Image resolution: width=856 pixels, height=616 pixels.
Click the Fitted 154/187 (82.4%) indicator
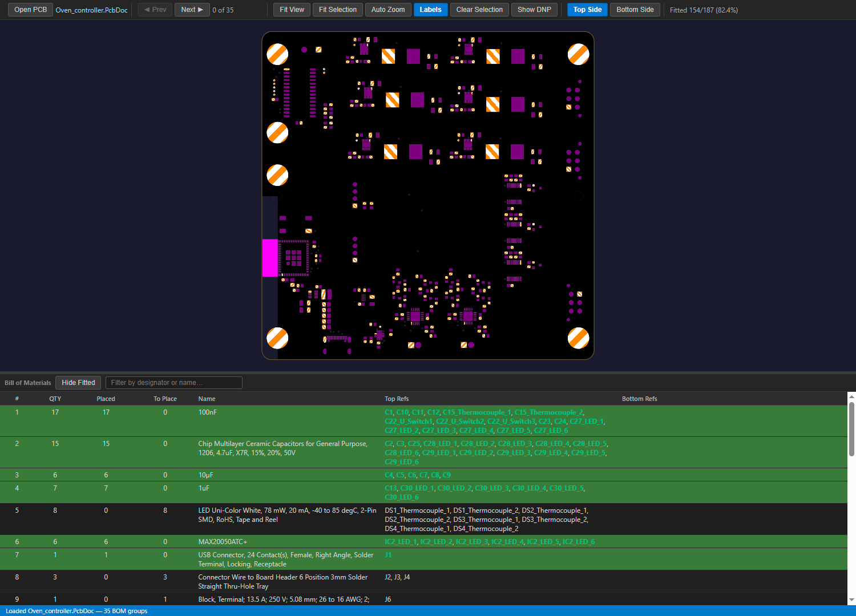tap(704, 10)
